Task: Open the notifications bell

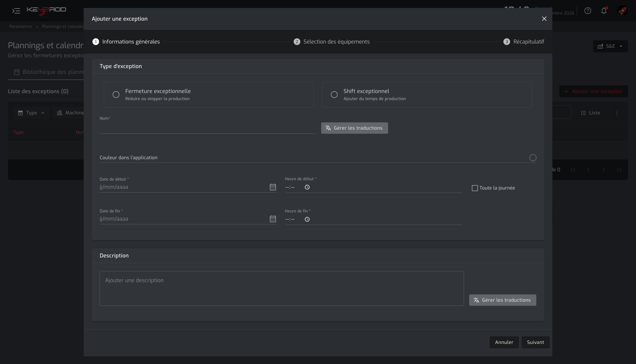Action: (x=604, y=11)
